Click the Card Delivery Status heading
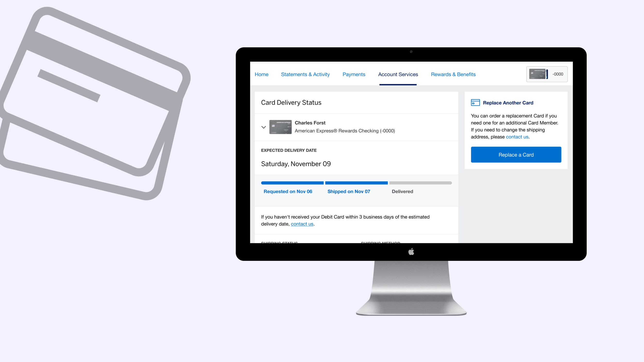 pyautogui.click(x=291, y=102)
